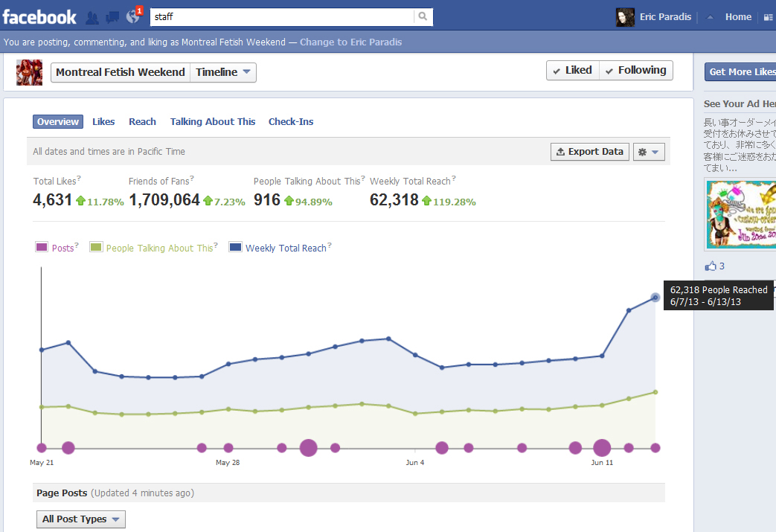
Task: Open the All Post Types dropdown
Action: [x=80, y=519]
